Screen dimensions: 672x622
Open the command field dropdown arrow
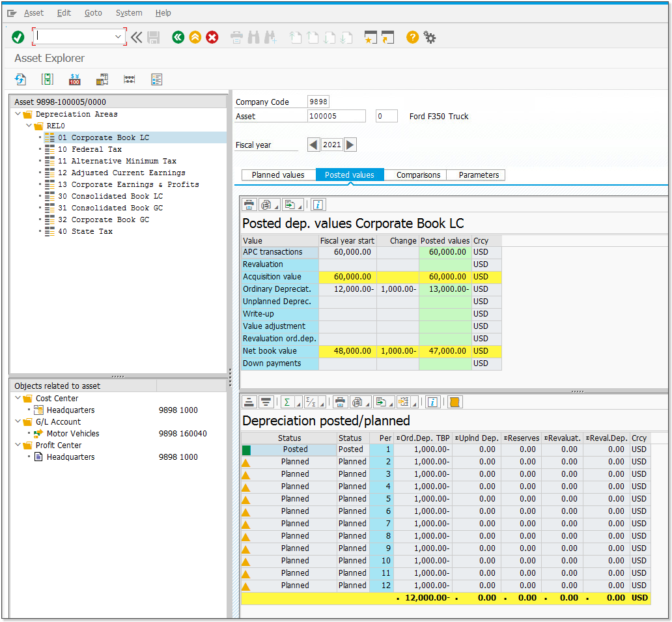tap(118, 37)
